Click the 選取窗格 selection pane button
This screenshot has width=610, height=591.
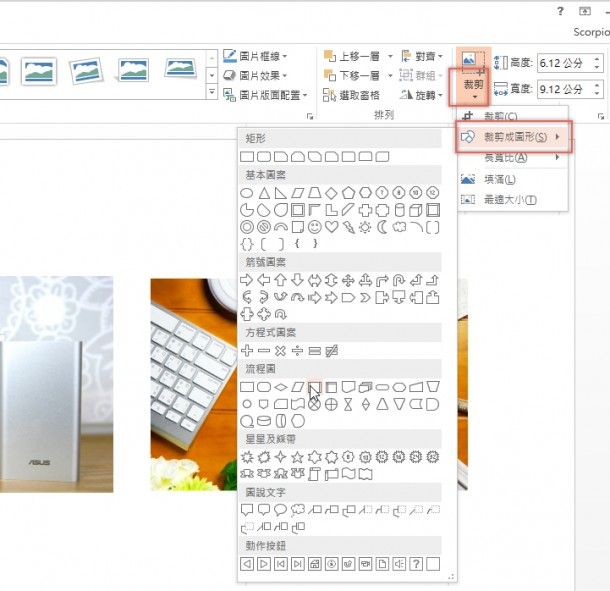351,95
